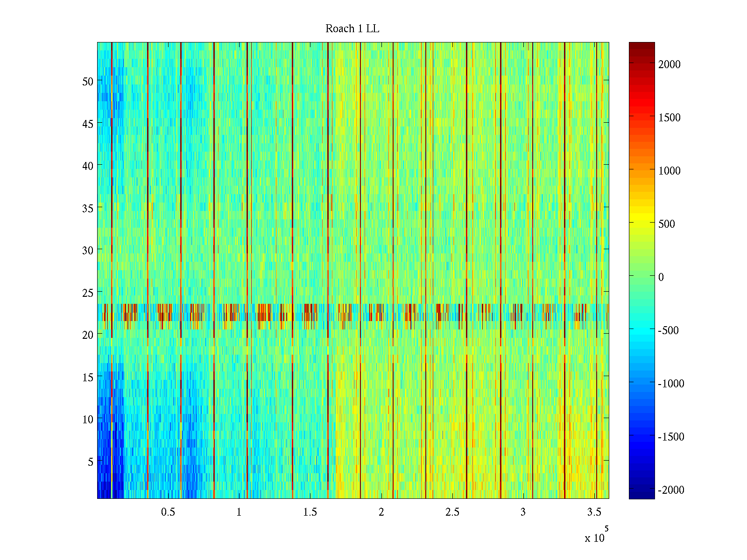Select the colorbar tick label -2000
Screen dimensions: 747x560
[x=671, y=490]
